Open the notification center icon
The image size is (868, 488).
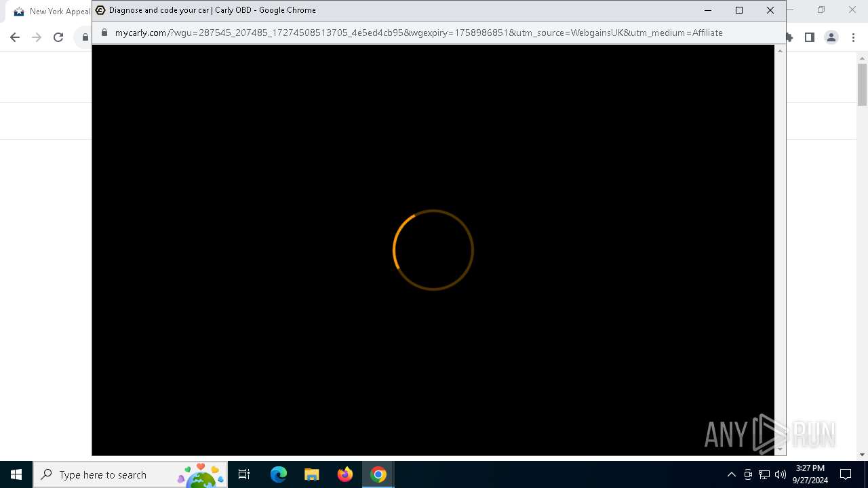tap(846, 474)
